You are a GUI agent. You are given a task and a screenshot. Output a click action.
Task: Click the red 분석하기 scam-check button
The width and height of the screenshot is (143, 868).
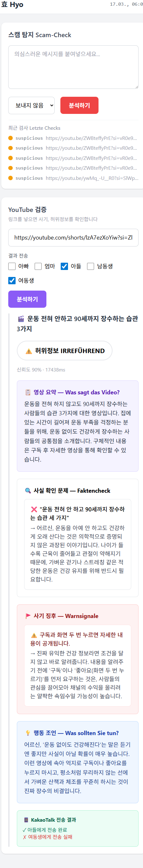(79, 105)
